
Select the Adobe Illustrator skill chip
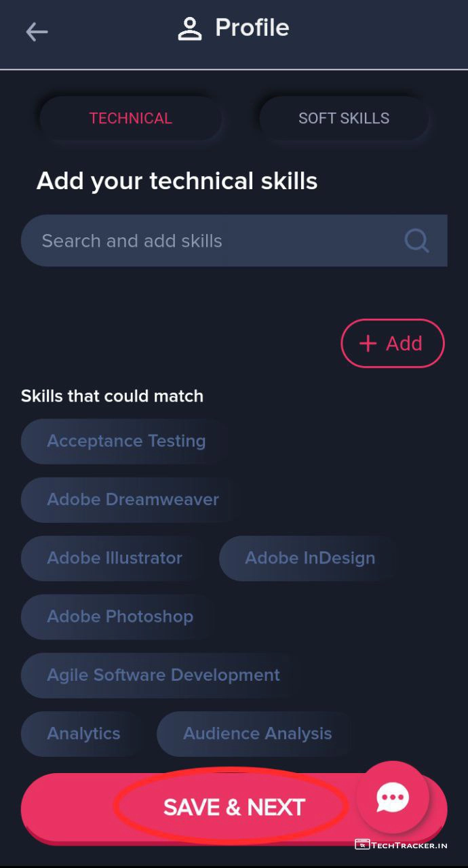pos(115,558)
